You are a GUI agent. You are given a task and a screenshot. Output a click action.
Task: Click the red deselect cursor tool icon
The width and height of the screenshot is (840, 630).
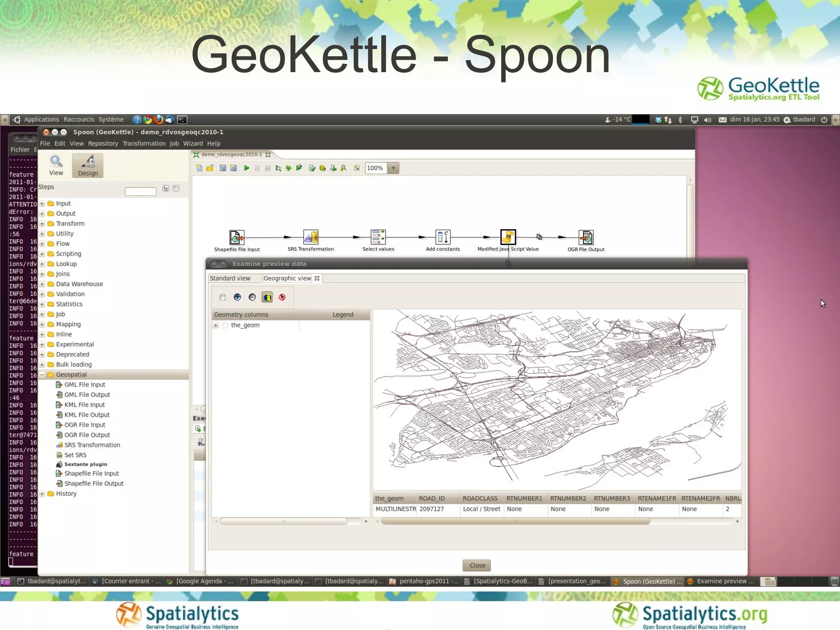tap(282, 297)
